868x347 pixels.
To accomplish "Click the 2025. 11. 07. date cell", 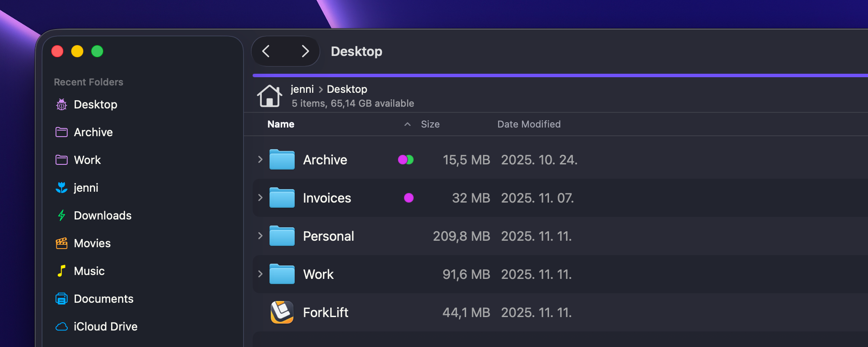I will (x=537, y=198).
